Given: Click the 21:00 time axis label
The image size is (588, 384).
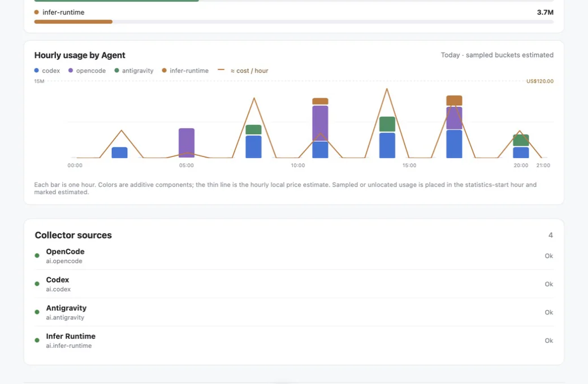Looking at the screenshot, I should (x=543, y=165).
